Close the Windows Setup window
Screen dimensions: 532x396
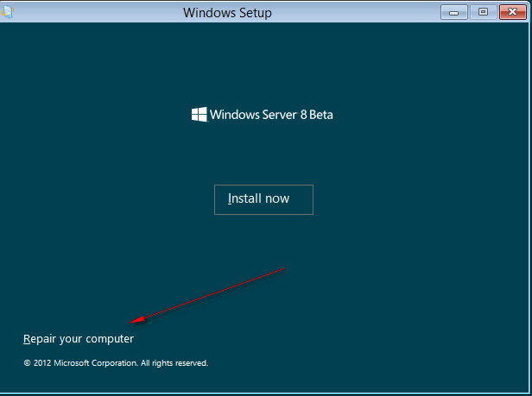pos(510,12)
